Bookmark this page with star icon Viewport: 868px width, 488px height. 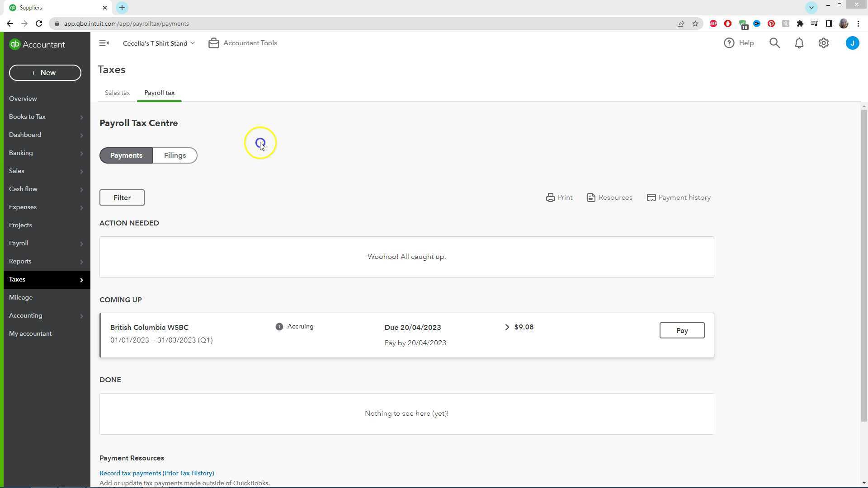coord(695,23)
